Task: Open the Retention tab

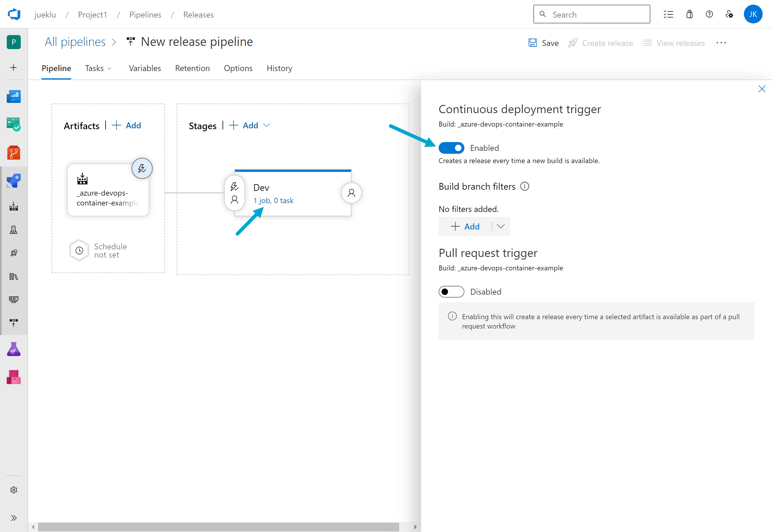Action: point(192,68)
